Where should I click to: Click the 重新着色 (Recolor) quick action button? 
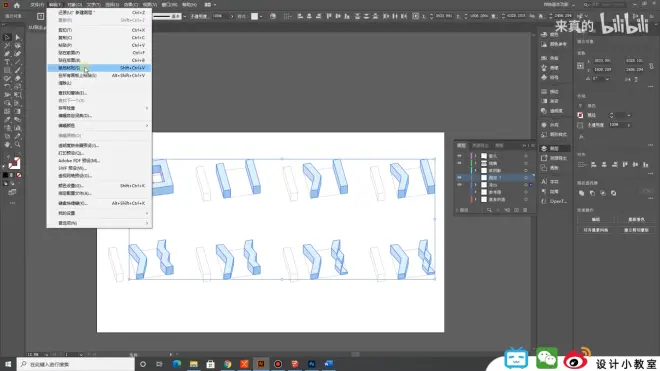[636, 219]
